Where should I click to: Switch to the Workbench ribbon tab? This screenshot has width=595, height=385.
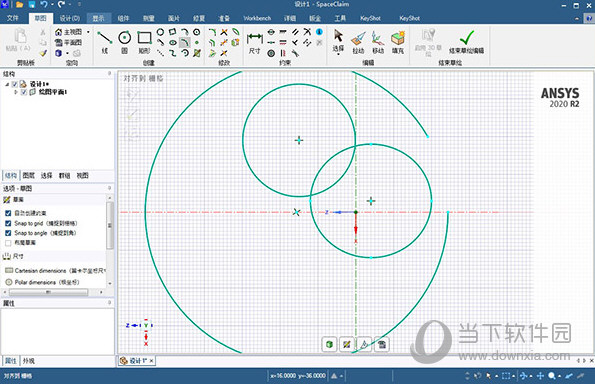257,18
